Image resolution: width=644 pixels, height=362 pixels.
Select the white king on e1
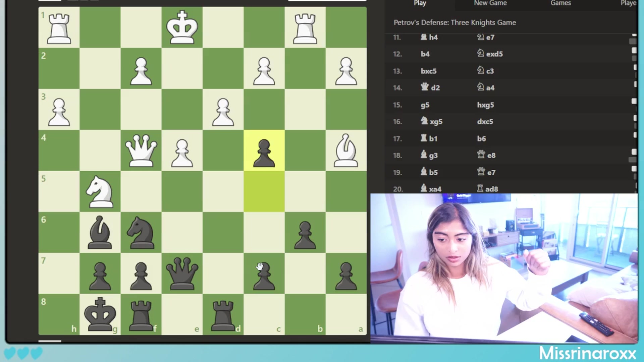[182, 27]
